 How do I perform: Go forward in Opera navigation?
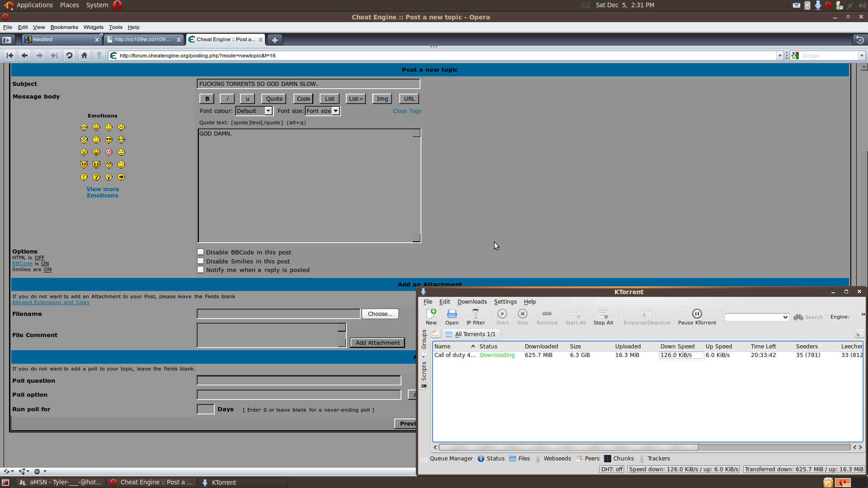pyautogui.click(x=40, y=56)
